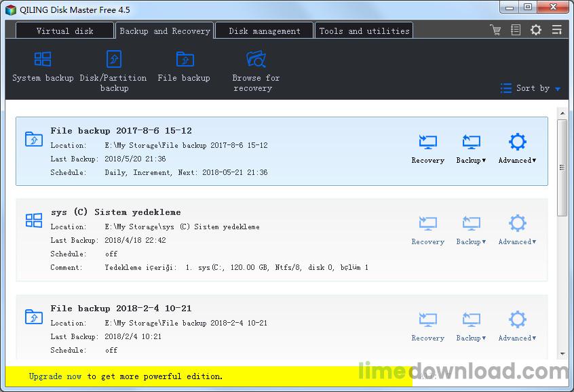Click schedule text Daily, Increment, Next
574x392 pixels.
point(186,172)
